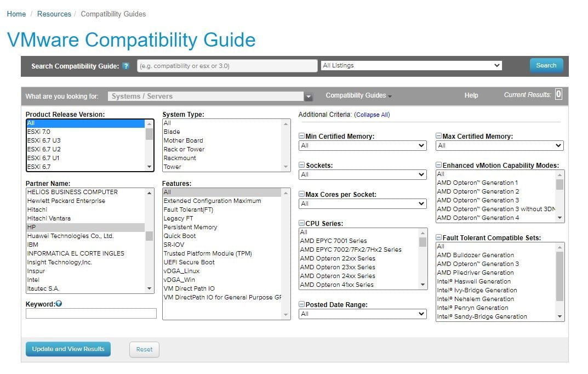Select Intel in Partner Name list
The height and width of the screenshot is (374, 588).
(x=85, y=280)
